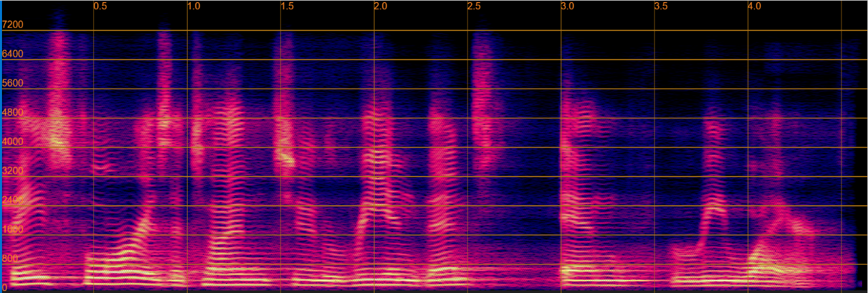The image size is (868, 293).
Task: Select the 1600 Hz axis label
Action: pyautogui.click(x=13, y=230)
